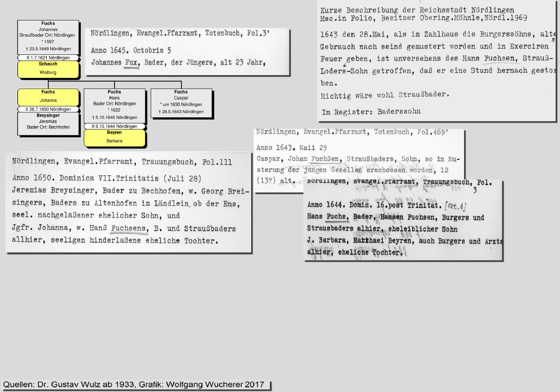Open the Totenbuch Fol.3' 1645 record card

[x=187, y=51]
